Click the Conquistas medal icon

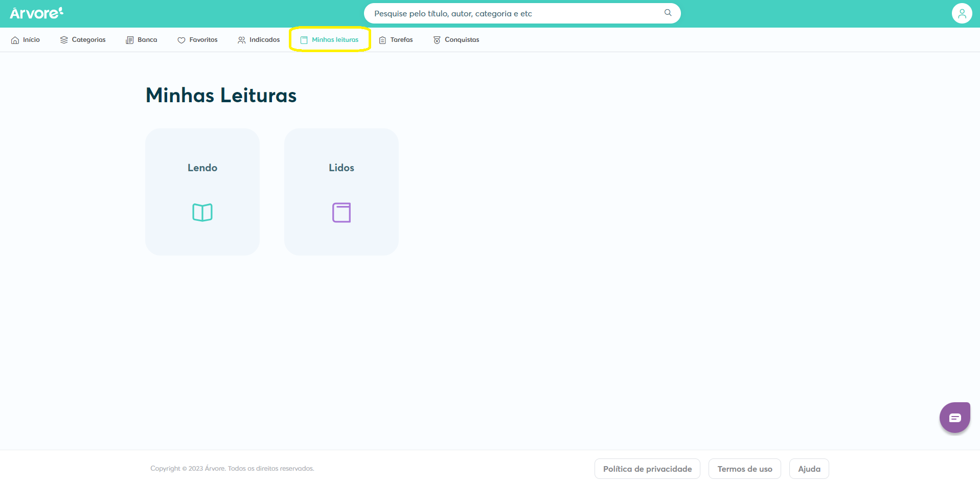(x=437, y=40)
